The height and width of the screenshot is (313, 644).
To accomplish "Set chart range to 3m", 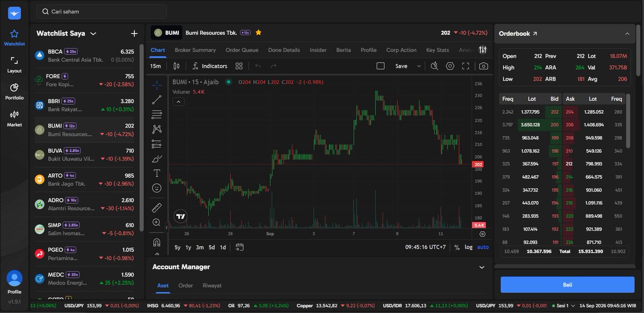I will (200, 247).
